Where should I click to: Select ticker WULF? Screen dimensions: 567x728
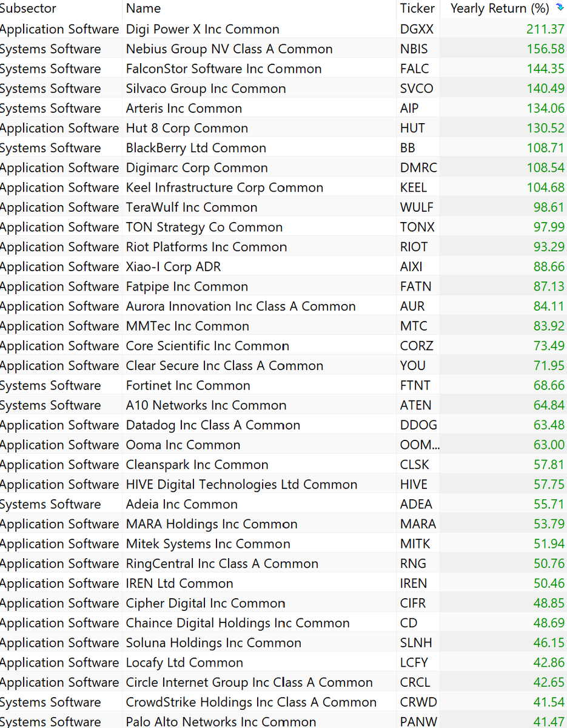(417, 207)
